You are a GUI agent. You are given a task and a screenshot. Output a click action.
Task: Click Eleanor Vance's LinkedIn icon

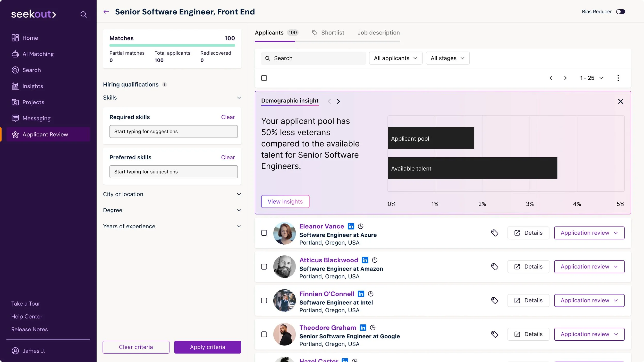(x=351, y=226)
